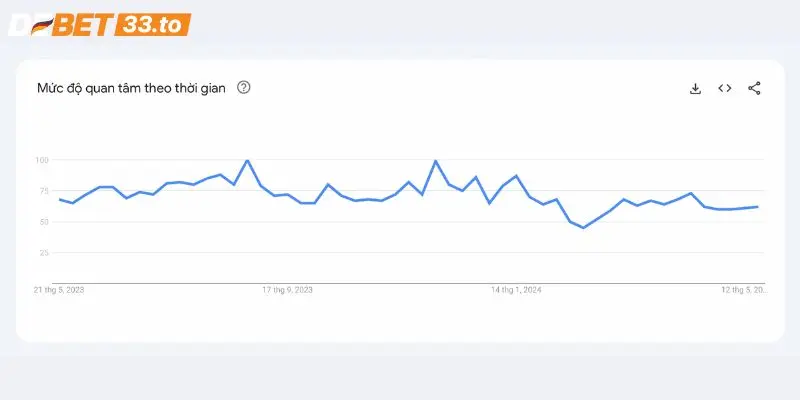Click the second 100 peak of the line
Viewport: 800px width, 400px height.
pos(435,161)
